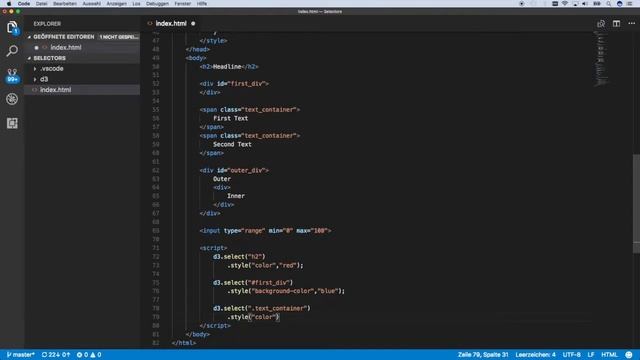The height and width of the screenshot is (360, 640).
Task: Click the word Inner in the code
Action: [236, 196]
